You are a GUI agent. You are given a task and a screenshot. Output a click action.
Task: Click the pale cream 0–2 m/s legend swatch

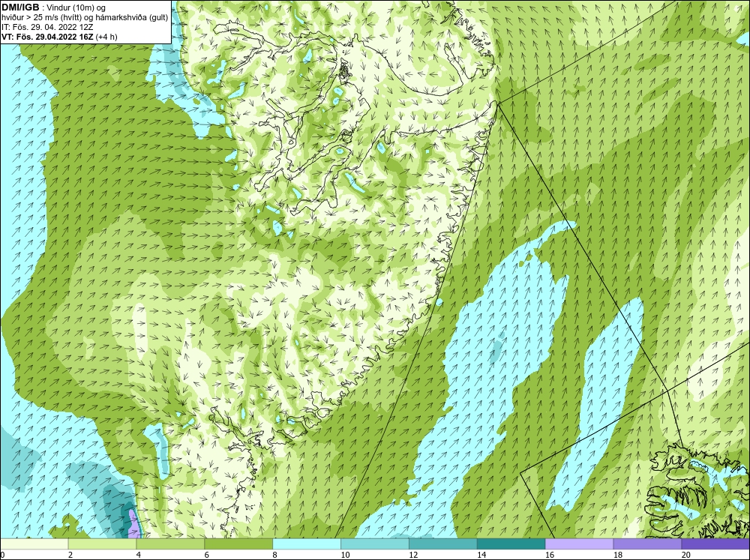coord(34,544)
